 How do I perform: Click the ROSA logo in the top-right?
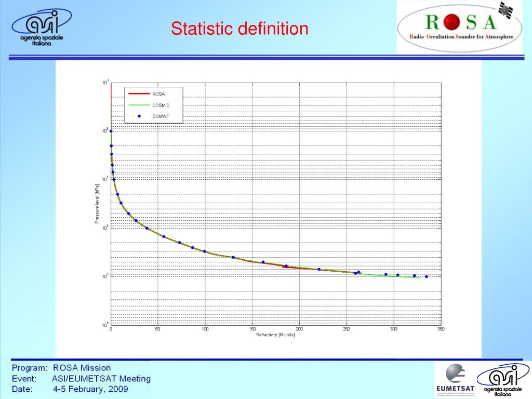pos(460,27)
